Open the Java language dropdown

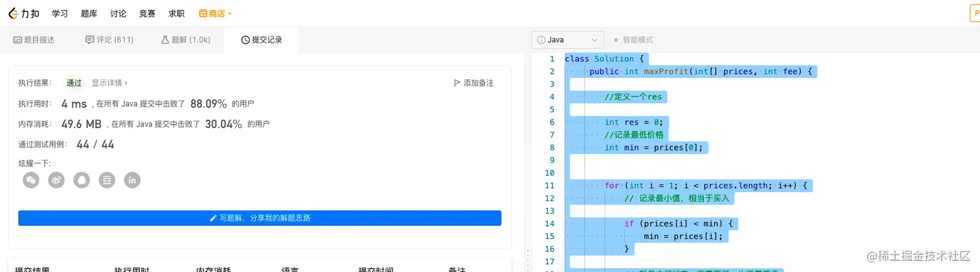[568, 40]
